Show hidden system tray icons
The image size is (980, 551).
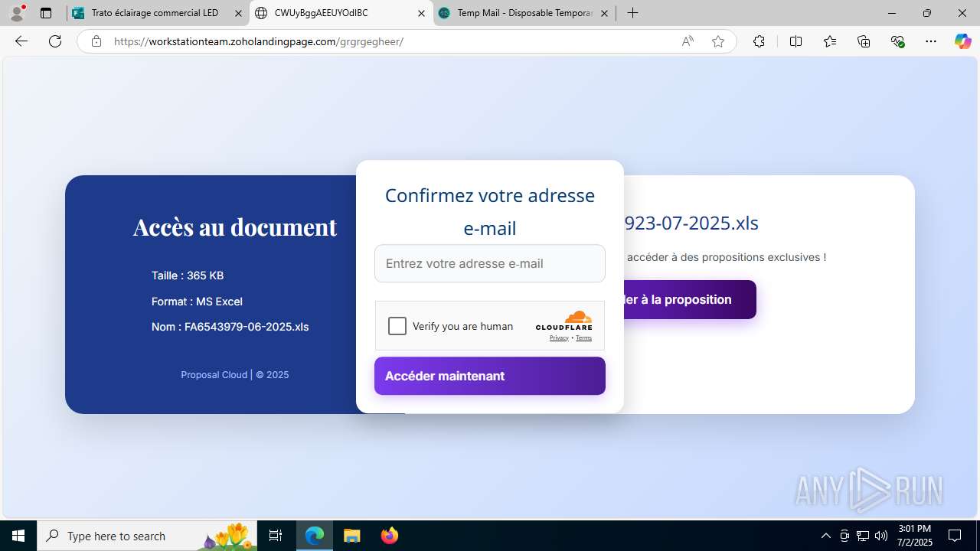[825, 536]
